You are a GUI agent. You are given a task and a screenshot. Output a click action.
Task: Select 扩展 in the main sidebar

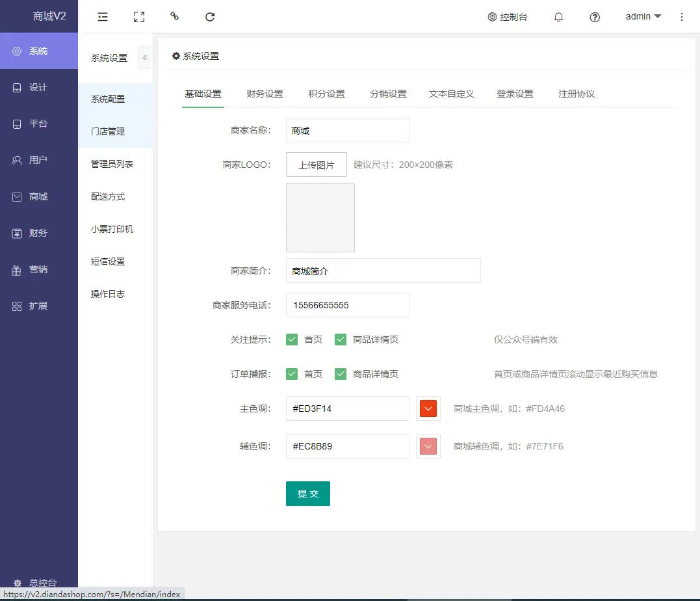[x=39, y=306]
